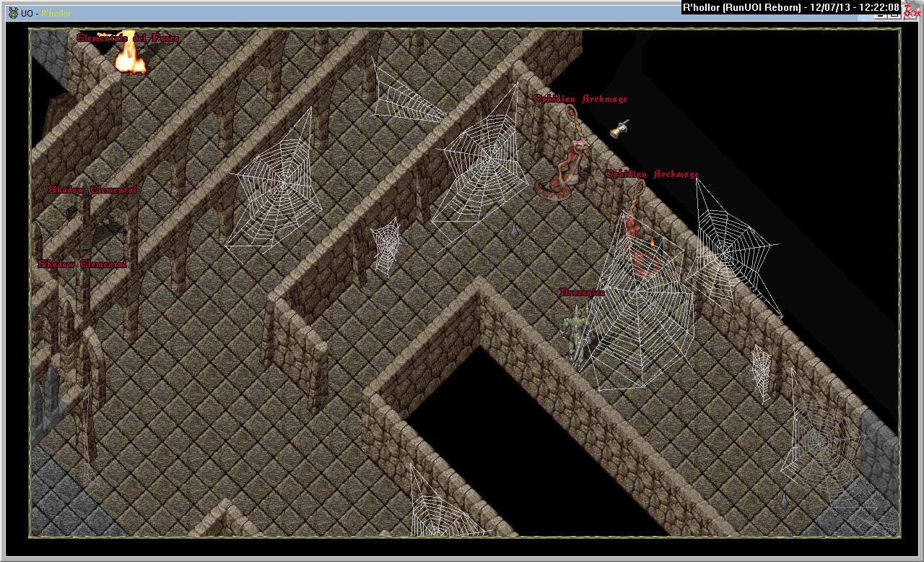This screenshot has width=924, height=562.
Task: Click the Ophidian Archmage label above the webbed serpent
Action: point(652,174)
